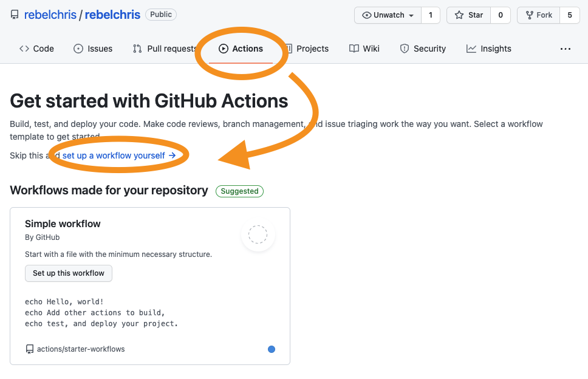Open the Pull requests tab
Viewport: 588px width, 379px height.
(x=164, y=49)
